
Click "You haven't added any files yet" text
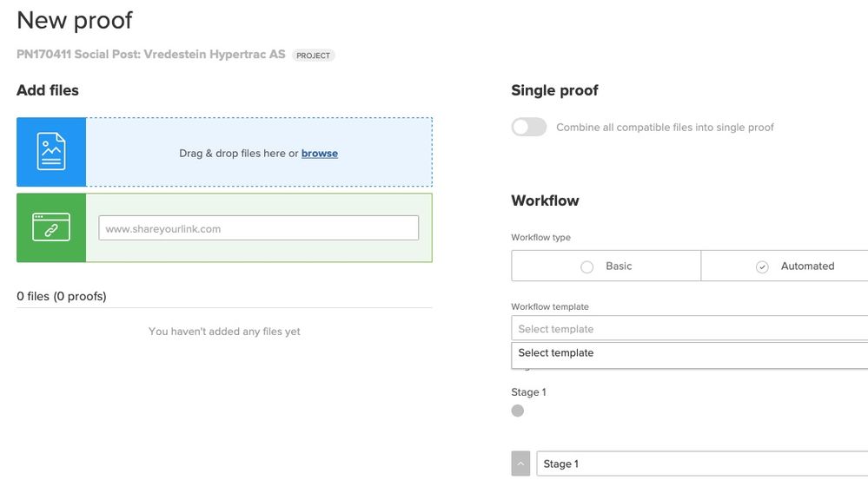(x=224, y=332)
